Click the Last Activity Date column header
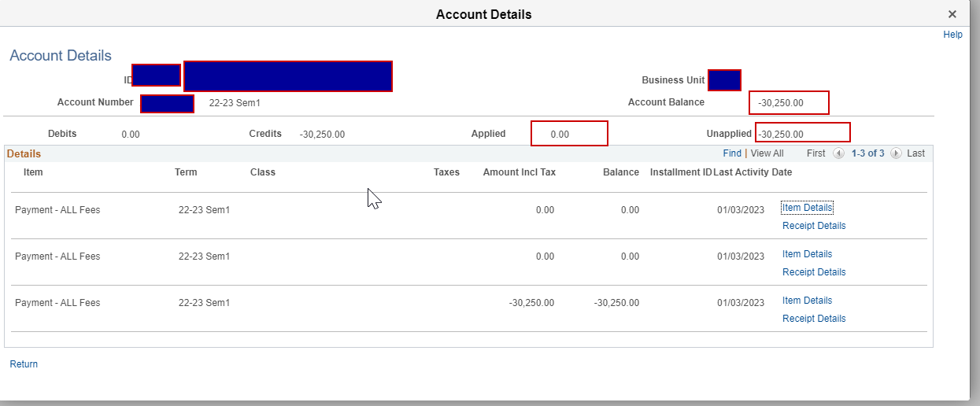 pos(753,172)
